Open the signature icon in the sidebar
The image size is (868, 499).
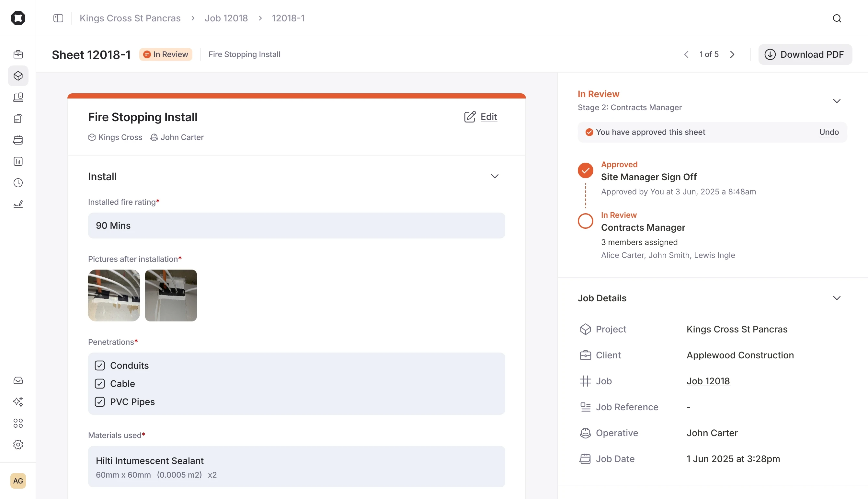[18, 204]
